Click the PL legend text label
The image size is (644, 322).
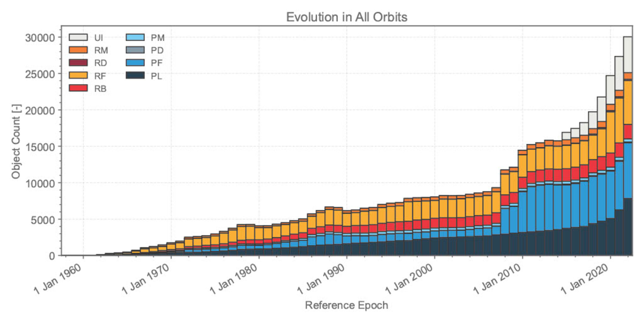(157, 76)
